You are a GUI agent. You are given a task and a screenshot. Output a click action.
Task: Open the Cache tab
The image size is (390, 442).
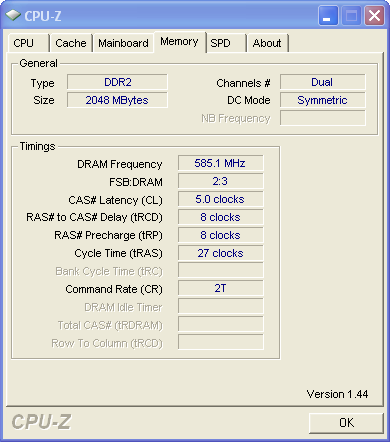71,43
